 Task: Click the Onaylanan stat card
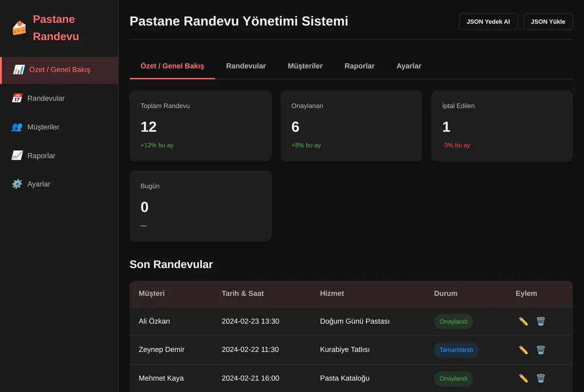coord(351,126)
